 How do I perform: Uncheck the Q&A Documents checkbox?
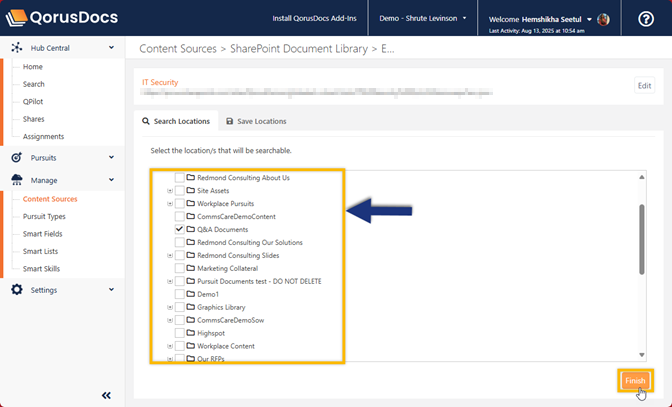pos(180,229)
